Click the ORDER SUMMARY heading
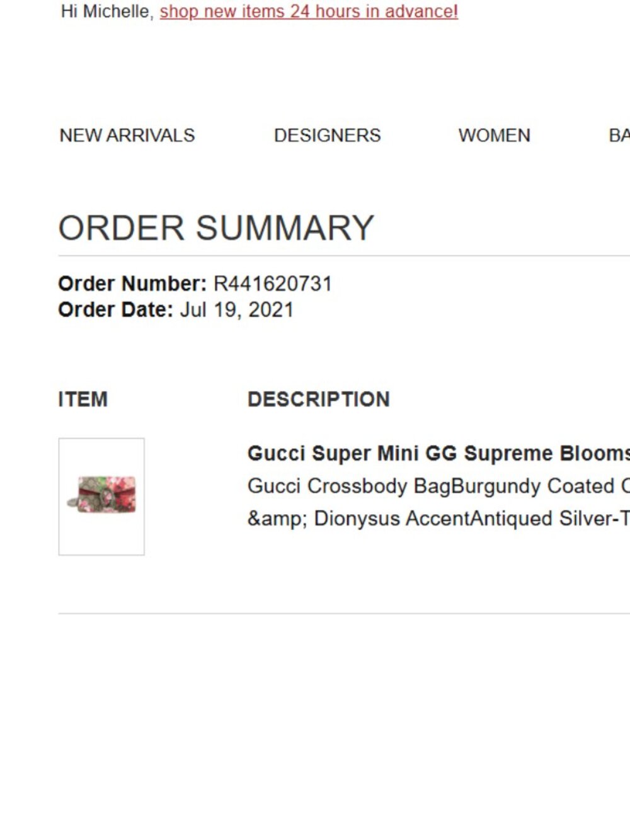 click(216, 227)
